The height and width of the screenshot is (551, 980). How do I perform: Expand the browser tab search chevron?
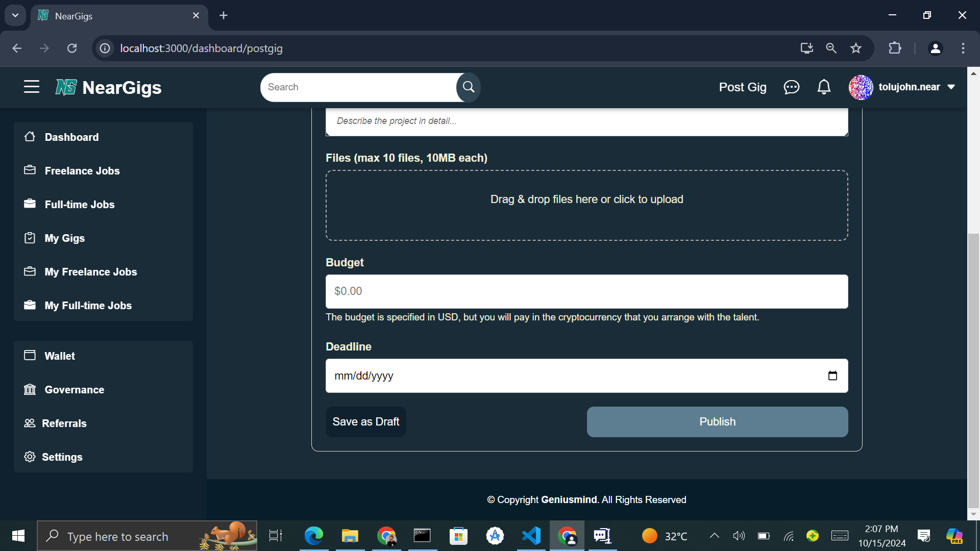(15, 15)
